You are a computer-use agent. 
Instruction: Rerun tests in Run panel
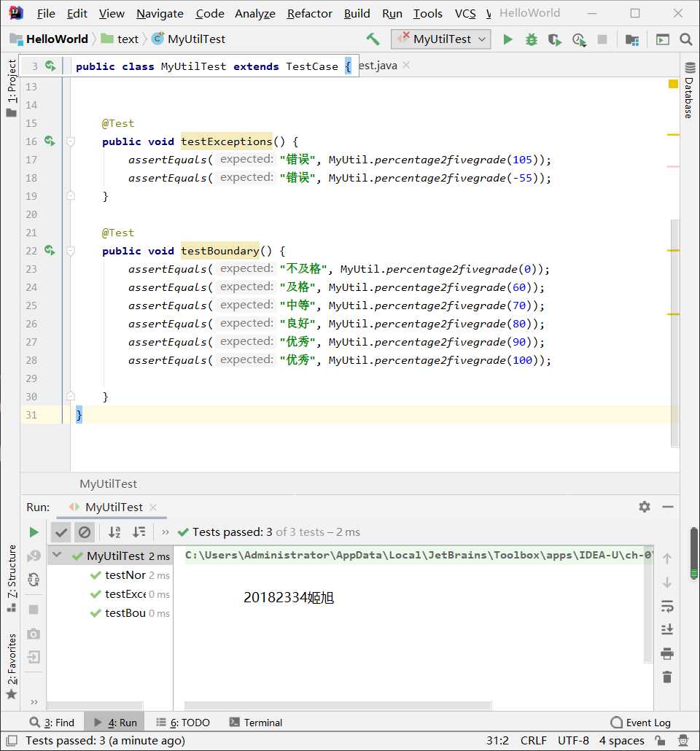(34, 532)
